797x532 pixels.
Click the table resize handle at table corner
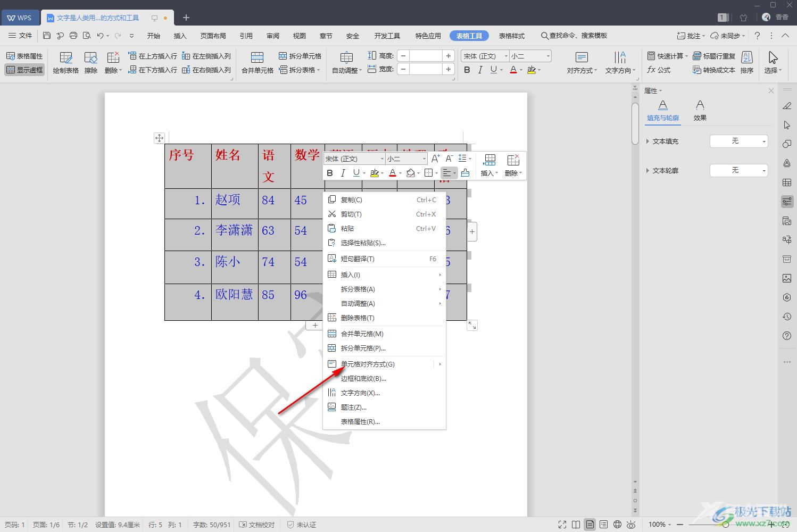tap(472, 325)
